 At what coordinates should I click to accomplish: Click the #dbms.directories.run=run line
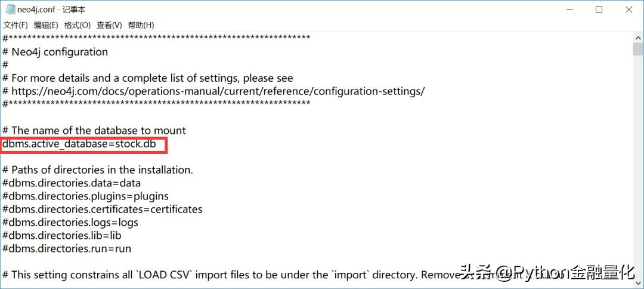[67, 248]
